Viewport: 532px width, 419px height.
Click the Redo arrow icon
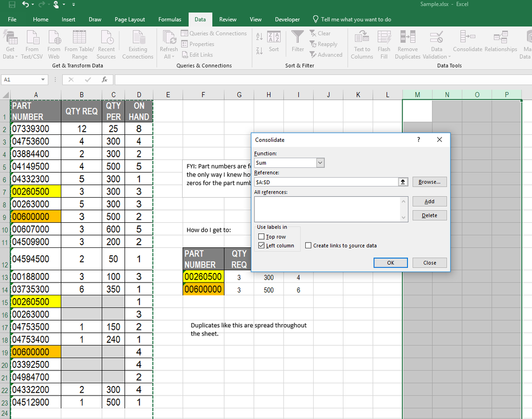[x=42, y=4]
